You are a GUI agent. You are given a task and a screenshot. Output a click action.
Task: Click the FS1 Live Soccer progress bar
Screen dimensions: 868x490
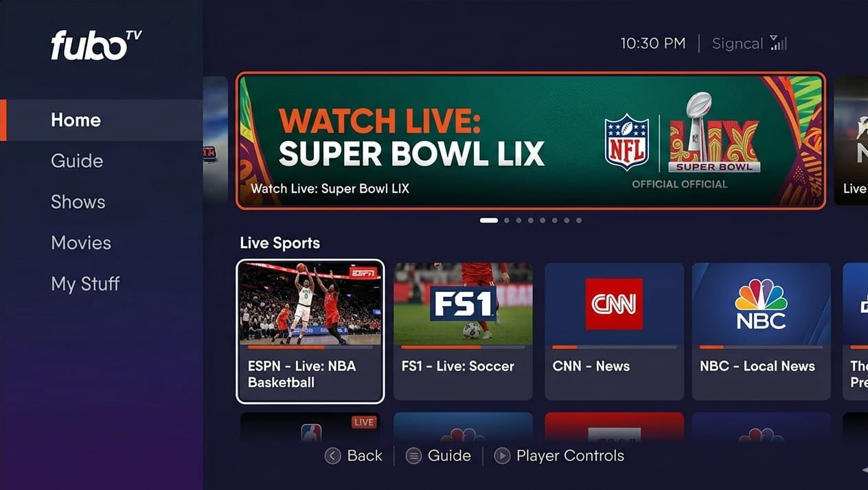463,348
